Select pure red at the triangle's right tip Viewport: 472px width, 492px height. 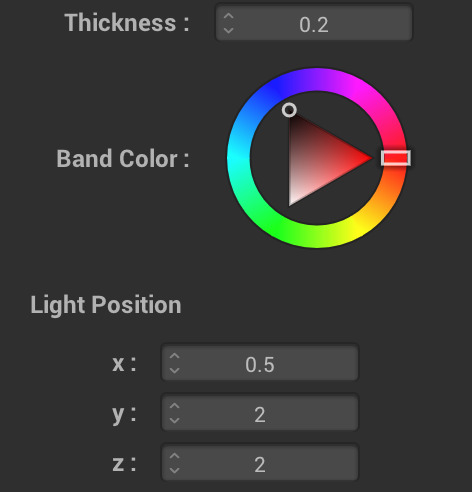click(x=369, y=158)
